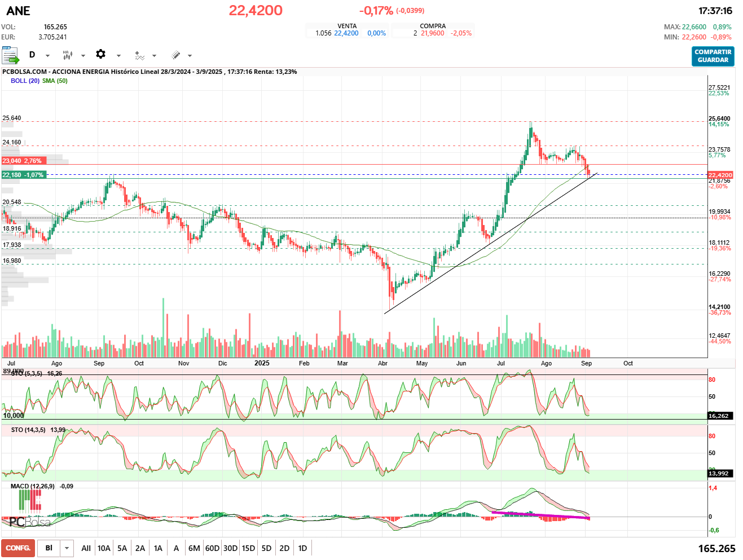743x560 pixels.
Task: Click the BOLL (20) indicator label
Action: tap(25, 81)
